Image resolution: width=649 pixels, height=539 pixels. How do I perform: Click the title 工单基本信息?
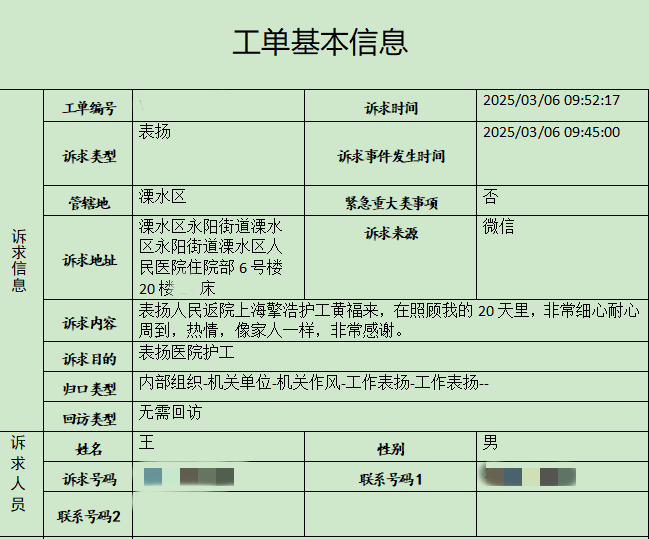[x=320, y=42]
